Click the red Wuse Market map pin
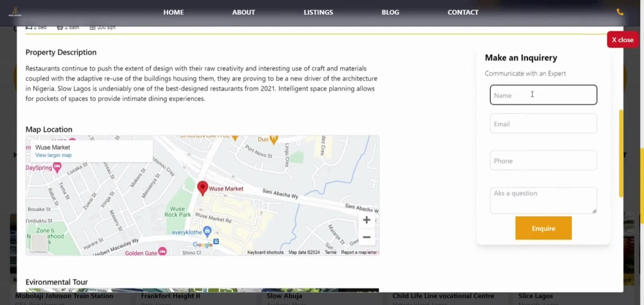 202,189
